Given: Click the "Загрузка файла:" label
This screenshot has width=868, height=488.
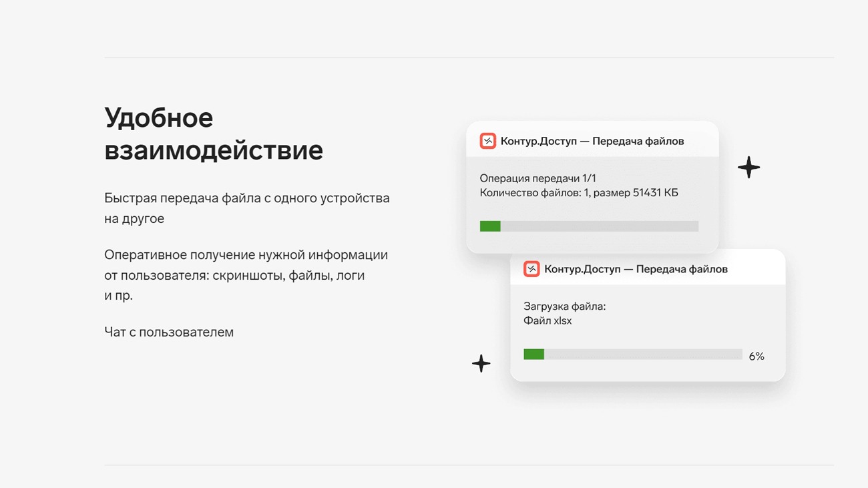Looking at the screenshot, I should click(x=564, y=306).
